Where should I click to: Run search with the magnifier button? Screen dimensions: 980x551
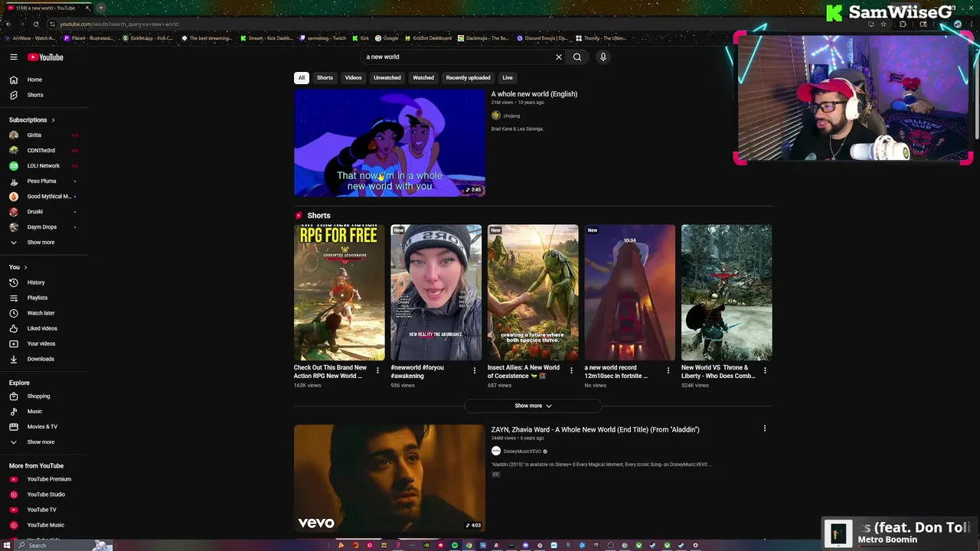[577, 57]
